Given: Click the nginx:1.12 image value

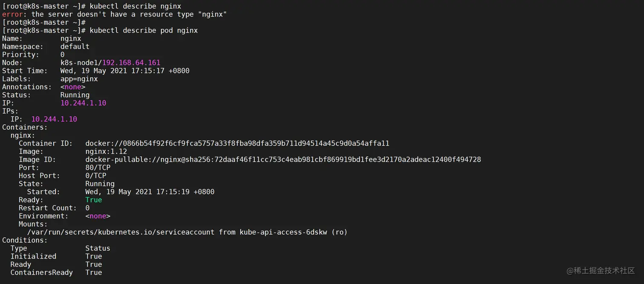Looking at the screenshot, I should coord(106,152).
